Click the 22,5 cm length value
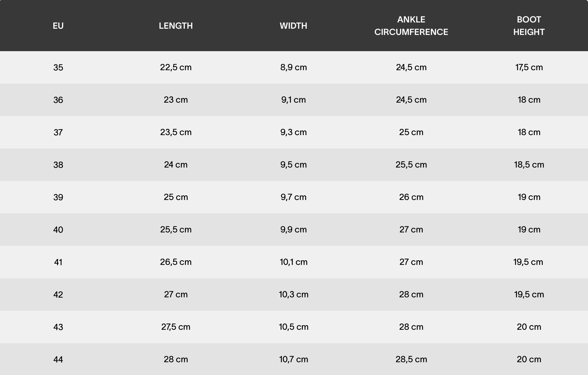The width and height of the screenshot is (588, 375). click(176, 67)
